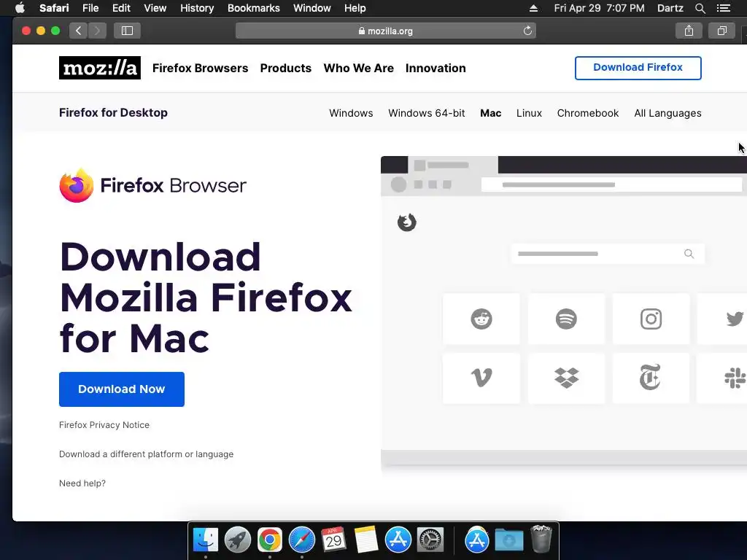Click the Vimeo tile in mockup
The image size is (747, 560).
click(x=481, y=378)
